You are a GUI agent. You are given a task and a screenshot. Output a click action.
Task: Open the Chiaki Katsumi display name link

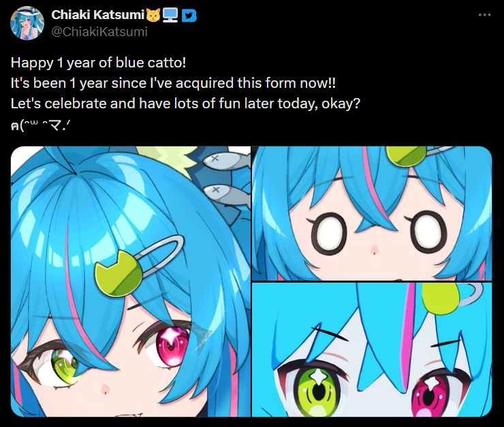click(x=97, y=15)
